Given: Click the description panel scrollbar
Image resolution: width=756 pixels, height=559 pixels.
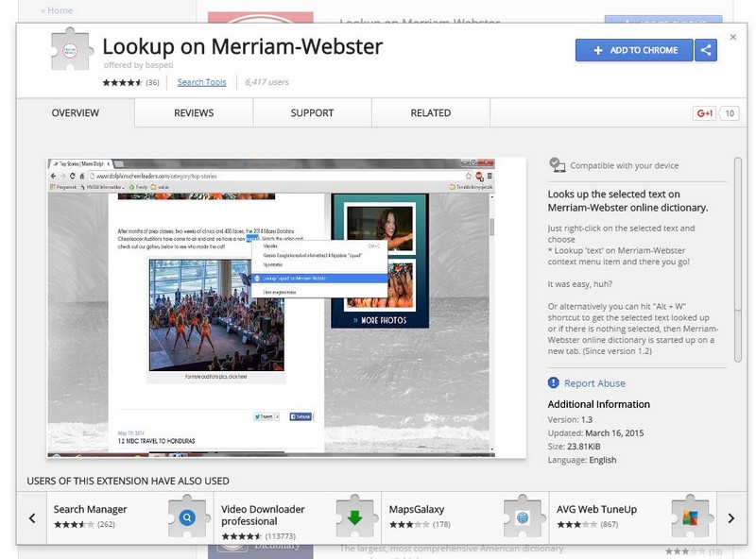Looking at the screenshot, I should tap(738, 260).
